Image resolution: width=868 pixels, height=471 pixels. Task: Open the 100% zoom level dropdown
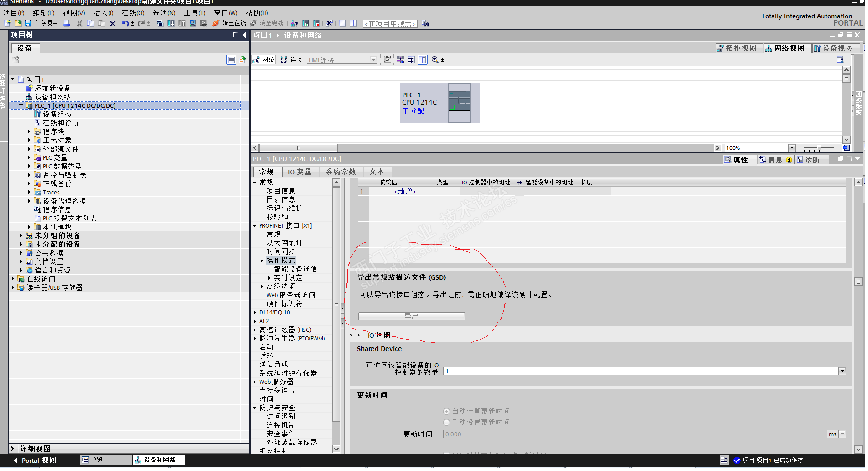point(792,148)
